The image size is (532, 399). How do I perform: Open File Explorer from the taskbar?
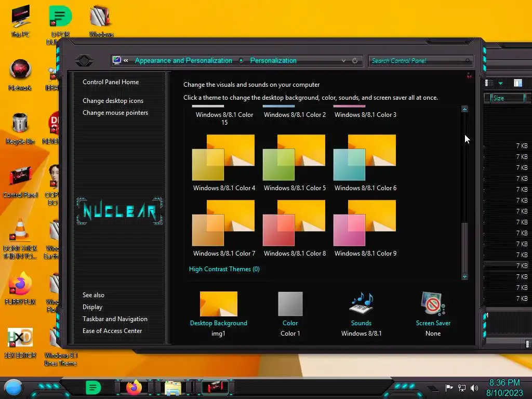pyautogui.click(x=173, y=388)
